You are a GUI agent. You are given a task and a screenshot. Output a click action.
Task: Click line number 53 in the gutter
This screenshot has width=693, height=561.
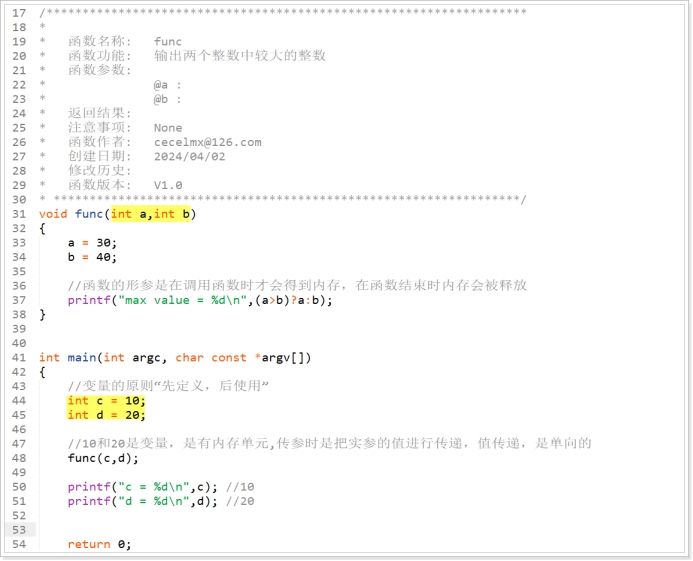click(x=19, y=530)
